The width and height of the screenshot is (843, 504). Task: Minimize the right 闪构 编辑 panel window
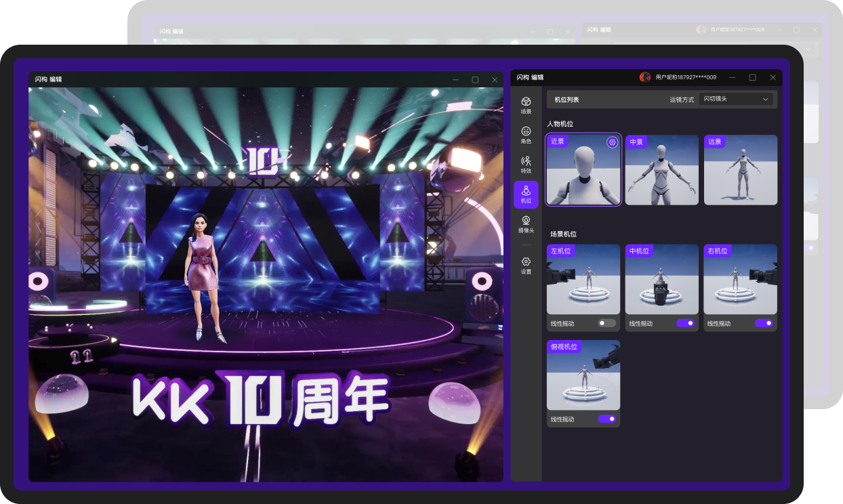(732, 77)
